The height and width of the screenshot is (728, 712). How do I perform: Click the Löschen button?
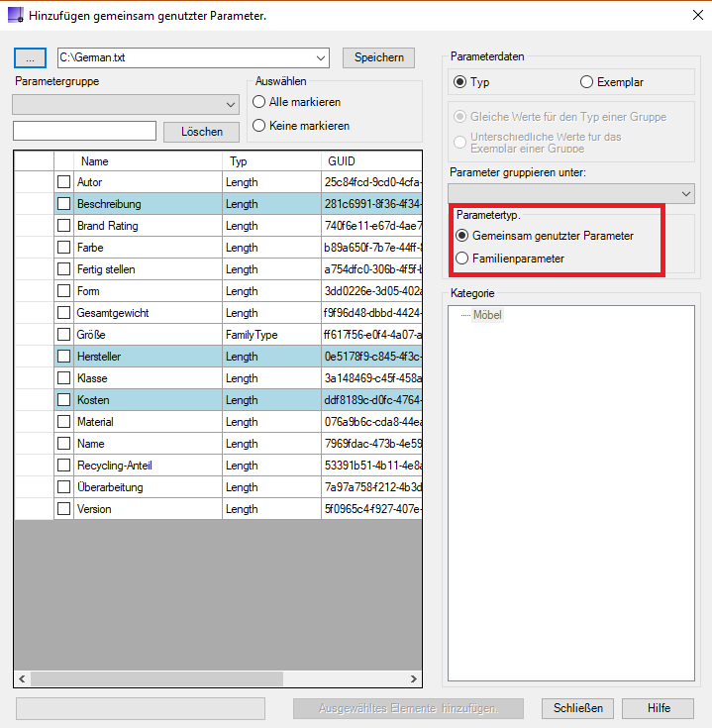(x=201, y=132)
